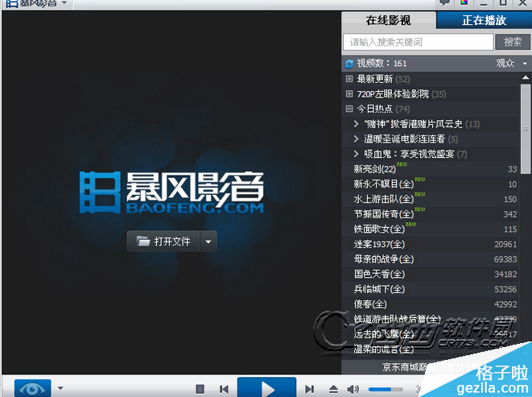This screenshot has width=532, height=397.
Task: Select 节振国传奇(全) in the list
Action: click(x=431, y=214)
